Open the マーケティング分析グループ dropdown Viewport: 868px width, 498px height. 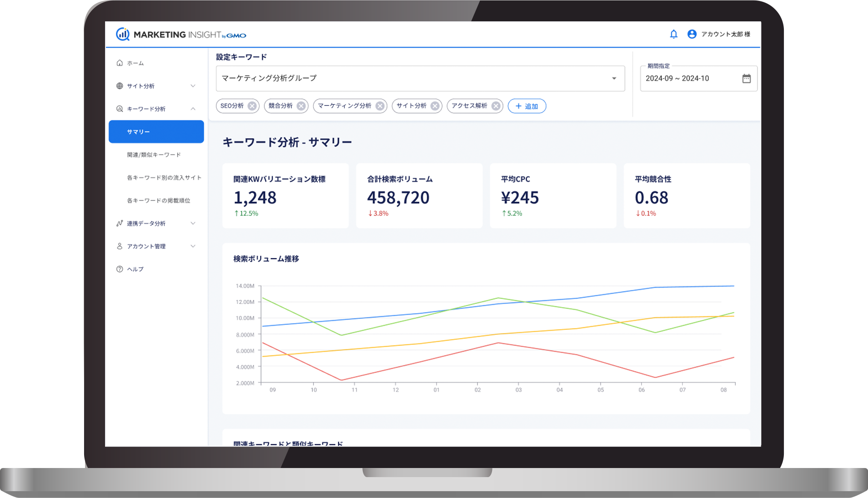click(x=614, y=78)
